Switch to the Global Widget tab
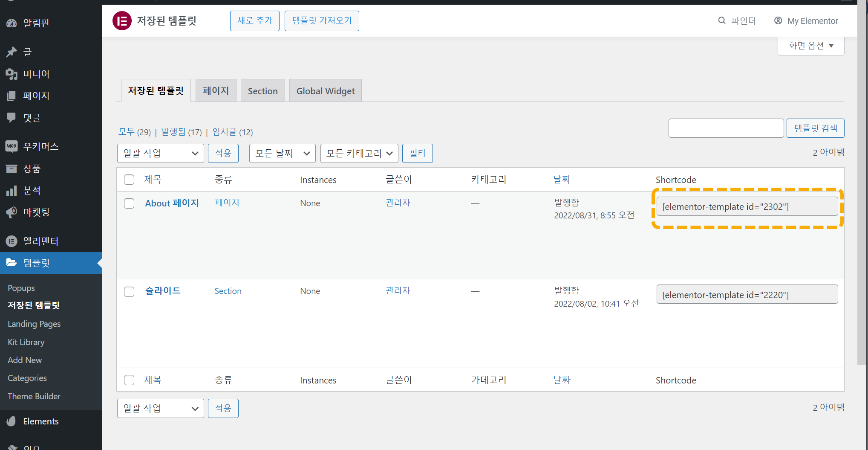 [325, 90]
